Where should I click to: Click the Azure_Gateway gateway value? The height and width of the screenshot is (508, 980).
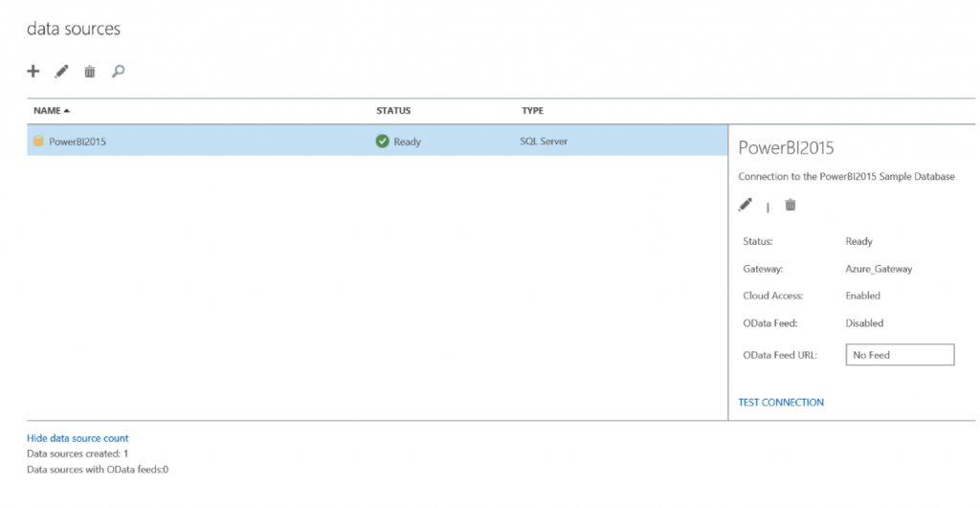[879, 269]
